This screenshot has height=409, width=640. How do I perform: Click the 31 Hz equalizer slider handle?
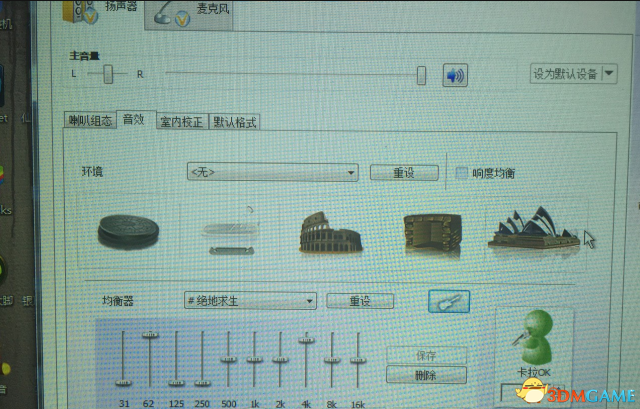tap(123, 383)
